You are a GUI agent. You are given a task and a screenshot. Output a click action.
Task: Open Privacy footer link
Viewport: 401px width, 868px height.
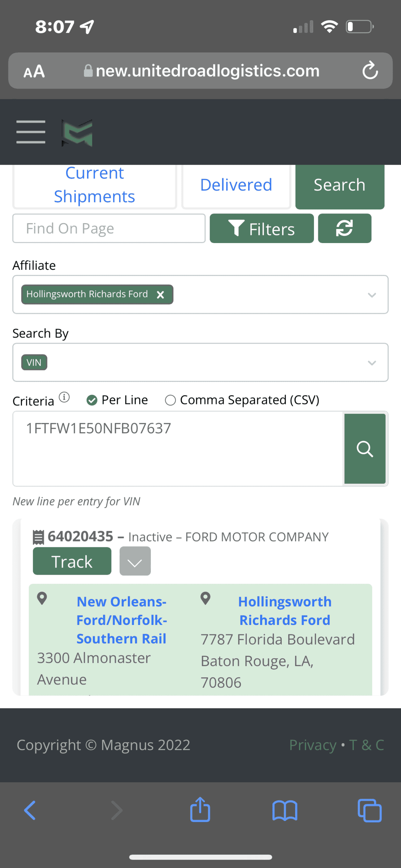[x=313, y=745]
